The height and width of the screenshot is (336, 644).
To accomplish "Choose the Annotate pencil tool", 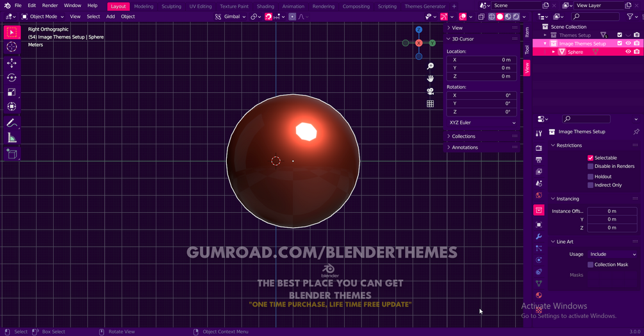I will [x=12, y=123].
